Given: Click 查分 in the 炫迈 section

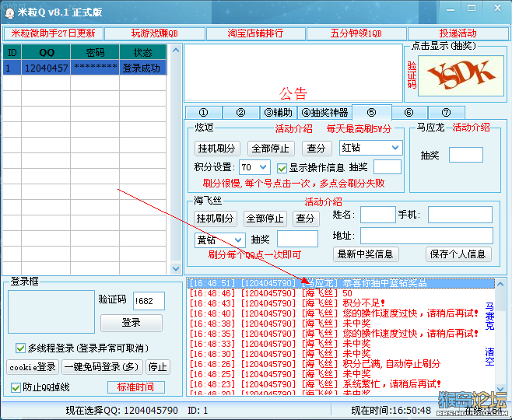Looking at the screenshot, I should click(317, 149).
